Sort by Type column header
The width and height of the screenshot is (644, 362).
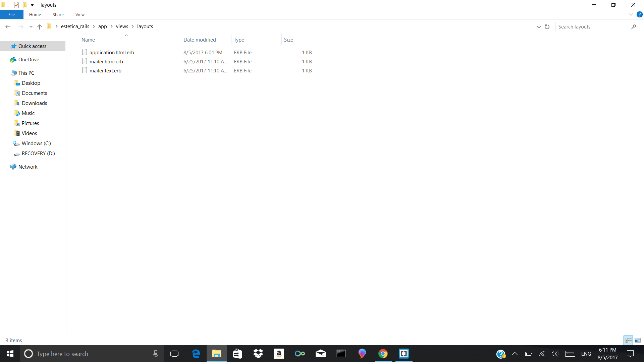click(239, 40)
